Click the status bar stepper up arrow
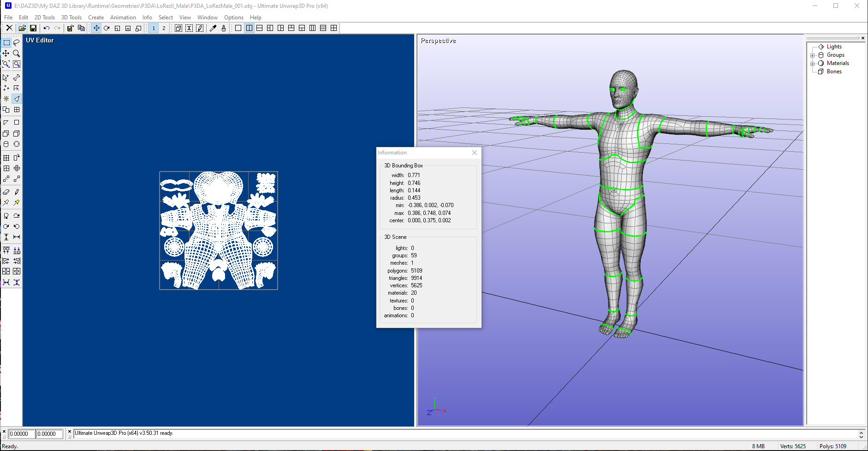 coord(861,432)
